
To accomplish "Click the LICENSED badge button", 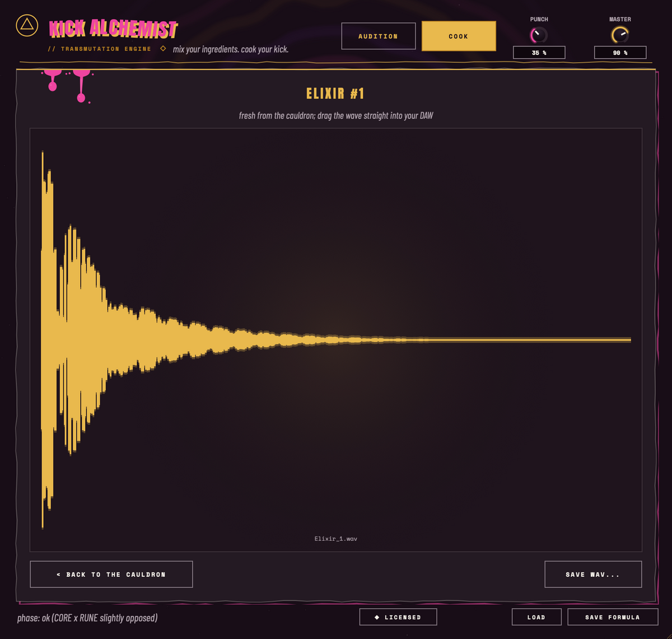I will (398, 617).
